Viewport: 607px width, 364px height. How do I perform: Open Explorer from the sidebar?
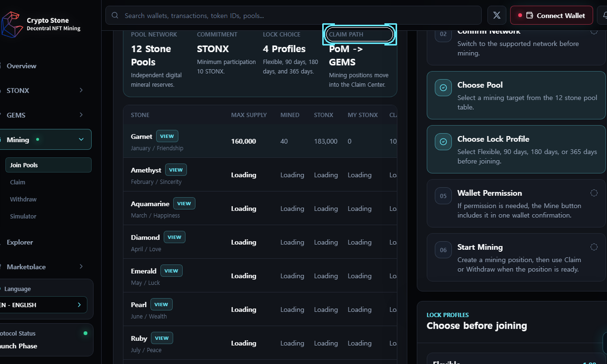tap(20, 243)
